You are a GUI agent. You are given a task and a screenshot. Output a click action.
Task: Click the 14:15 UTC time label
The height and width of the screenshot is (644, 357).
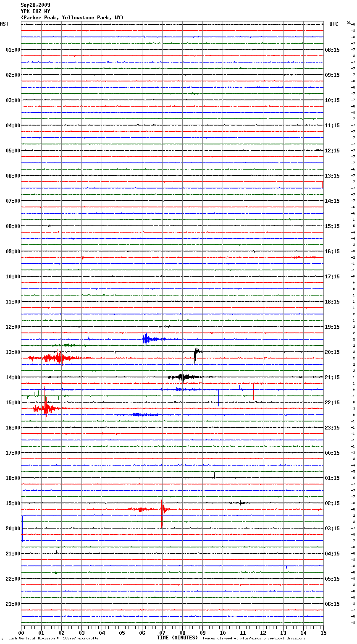click(x=332, y=201)
